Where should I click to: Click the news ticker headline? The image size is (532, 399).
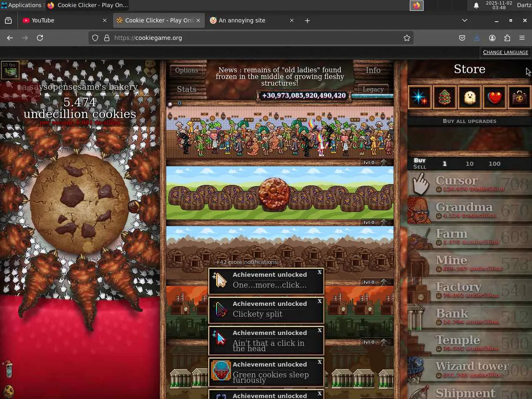point(280,76)
